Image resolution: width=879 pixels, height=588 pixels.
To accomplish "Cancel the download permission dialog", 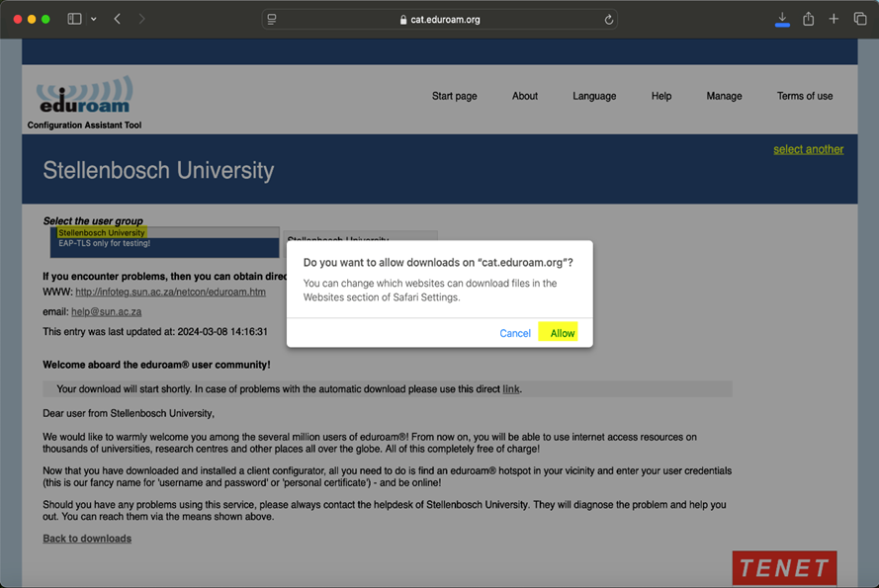I will [515, 333].
